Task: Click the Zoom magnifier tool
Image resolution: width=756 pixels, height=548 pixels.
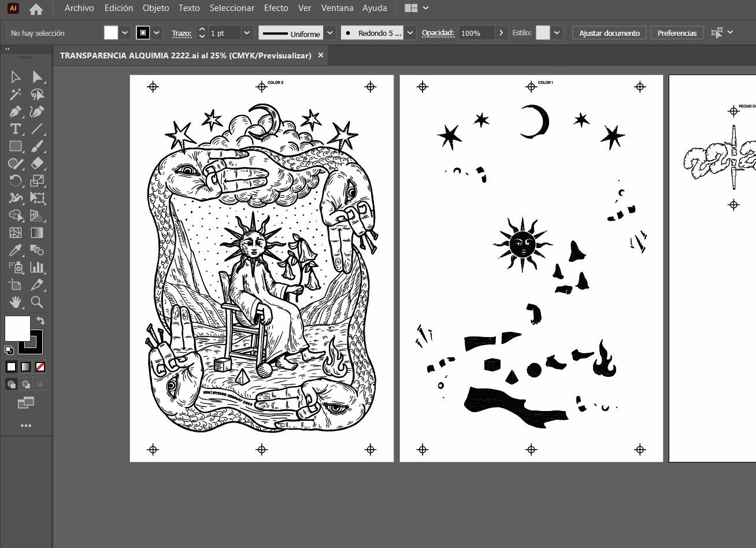Action: point(38,302)
